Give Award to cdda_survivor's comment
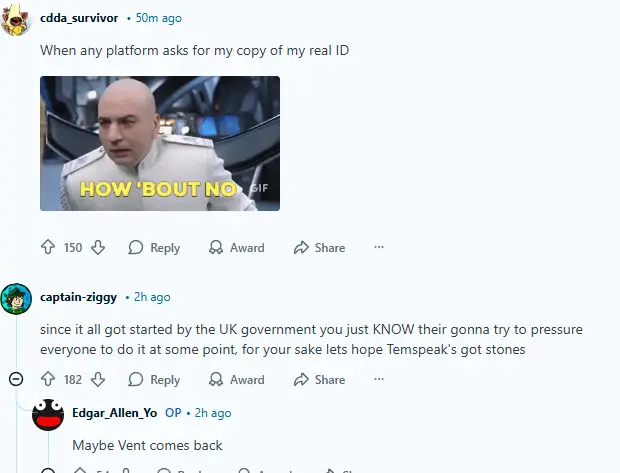Screen dimensions: 620x473 236,248
